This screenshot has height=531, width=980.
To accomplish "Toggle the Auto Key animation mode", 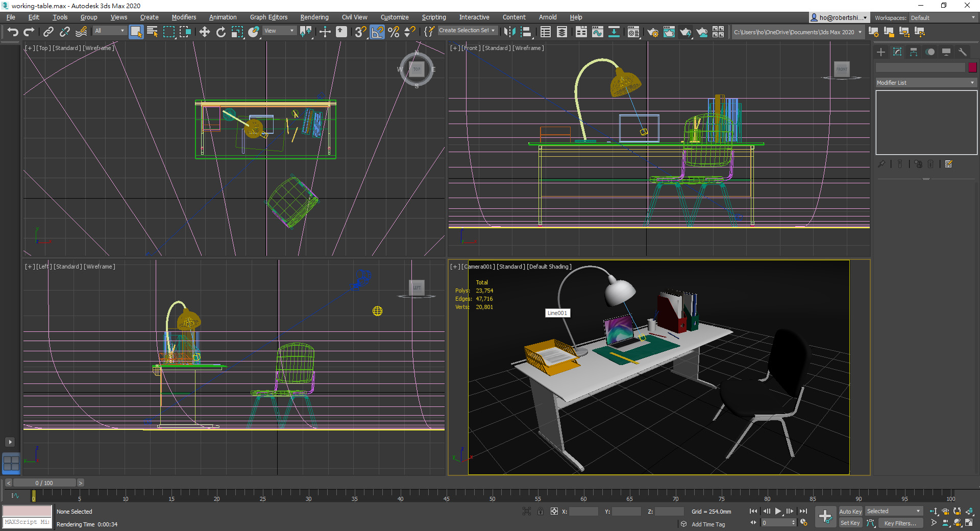I will [850, 511].
